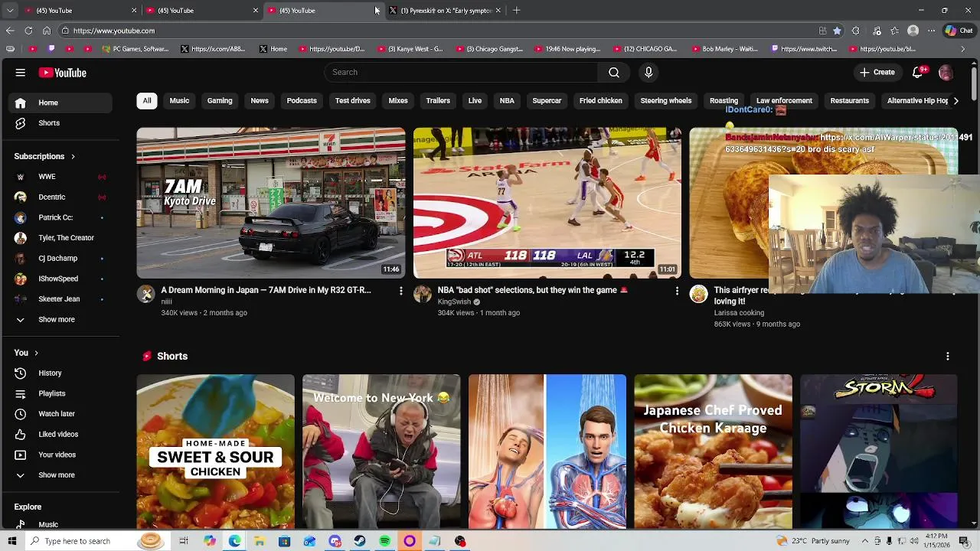This screenshot has height=551, width=980.
Task: Open the tab search dropdown arrow
Action: (x=9, y=11)
